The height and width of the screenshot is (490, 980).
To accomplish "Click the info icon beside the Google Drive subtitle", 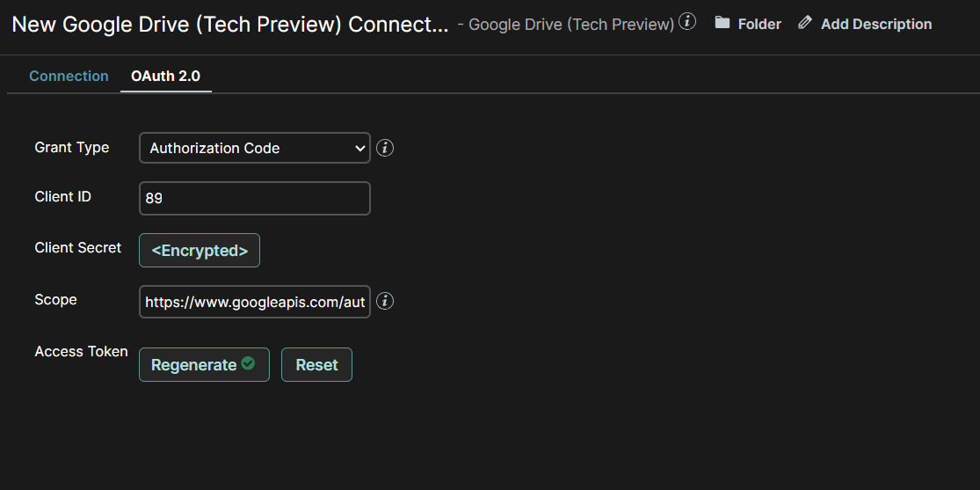I will click(687, 21).
